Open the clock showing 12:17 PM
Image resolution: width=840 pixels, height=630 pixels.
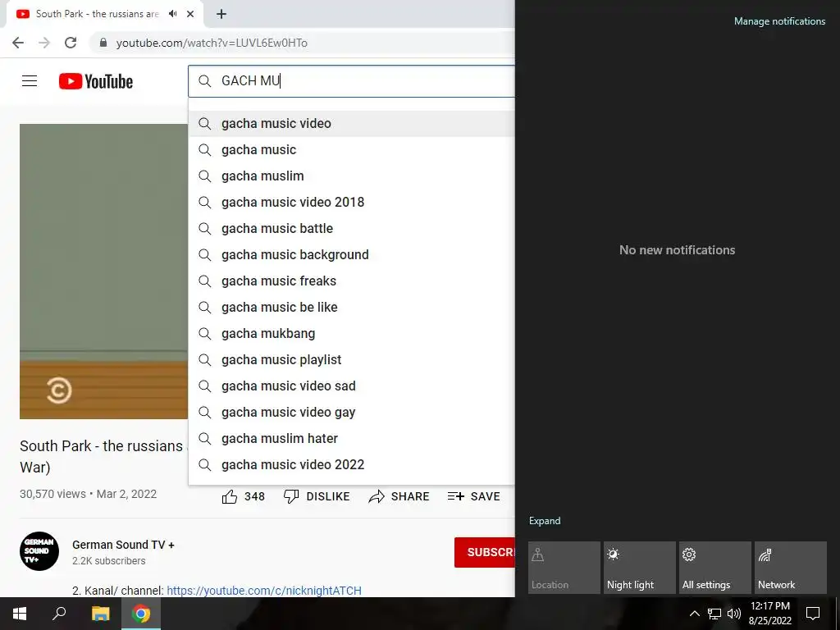pos(769,614)
